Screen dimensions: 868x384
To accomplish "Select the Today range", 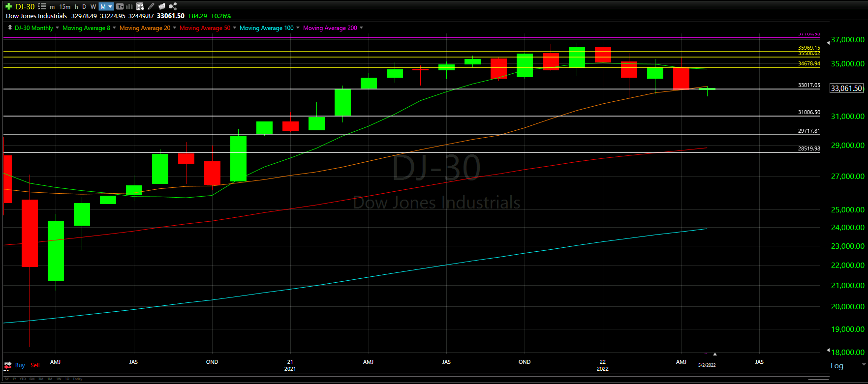I will 77,379.
